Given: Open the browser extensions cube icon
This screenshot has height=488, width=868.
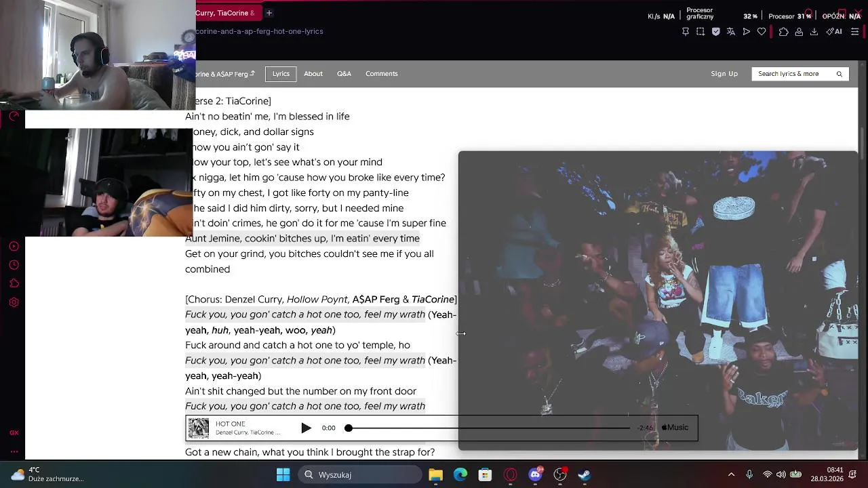Looking at the screenshot, I should tap(783, 31).
